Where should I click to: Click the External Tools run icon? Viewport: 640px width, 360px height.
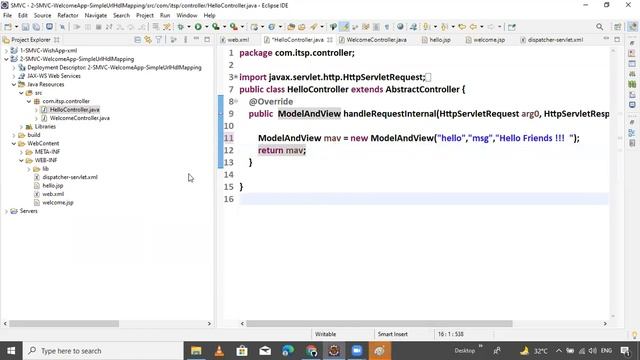[233, 27]
